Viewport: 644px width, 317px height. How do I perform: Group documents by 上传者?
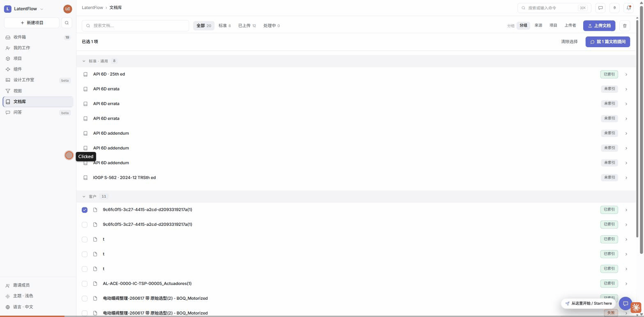tap(570, 25)
